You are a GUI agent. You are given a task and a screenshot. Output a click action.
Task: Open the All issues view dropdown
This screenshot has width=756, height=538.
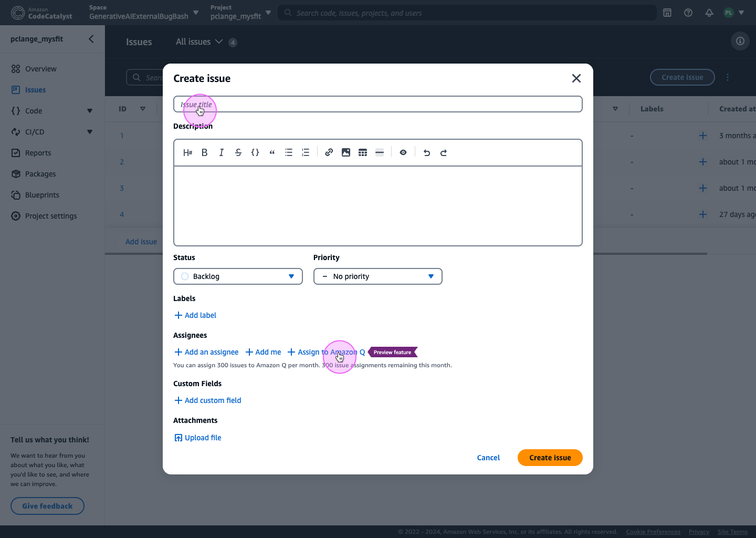pos(199,42)
